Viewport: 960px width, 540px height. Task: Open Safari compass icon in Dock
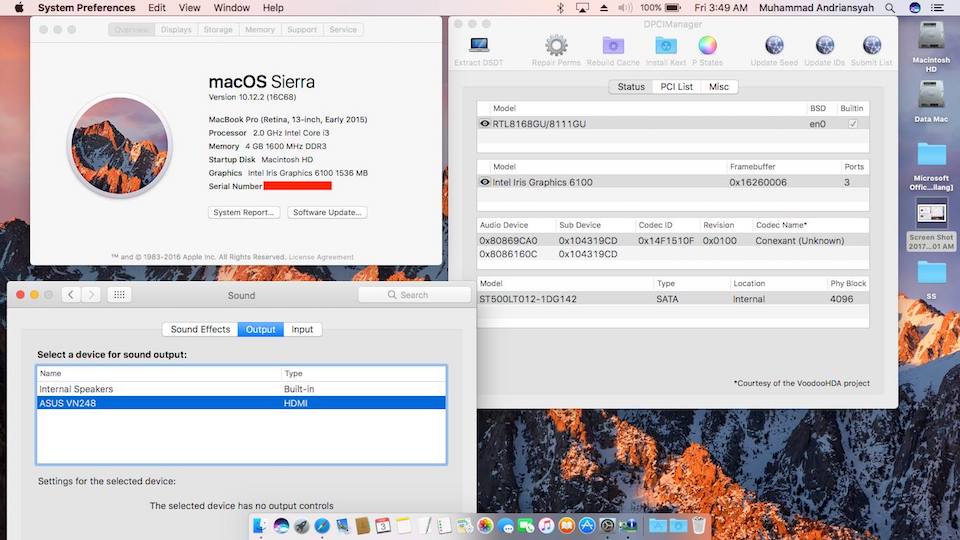point(322,525)
